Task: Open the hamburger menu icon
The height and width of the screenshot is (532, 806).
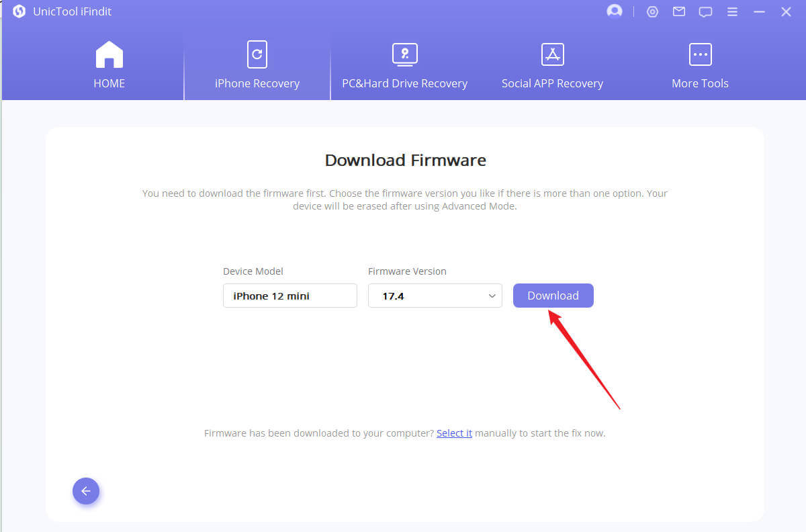Action: coord(732,11)
